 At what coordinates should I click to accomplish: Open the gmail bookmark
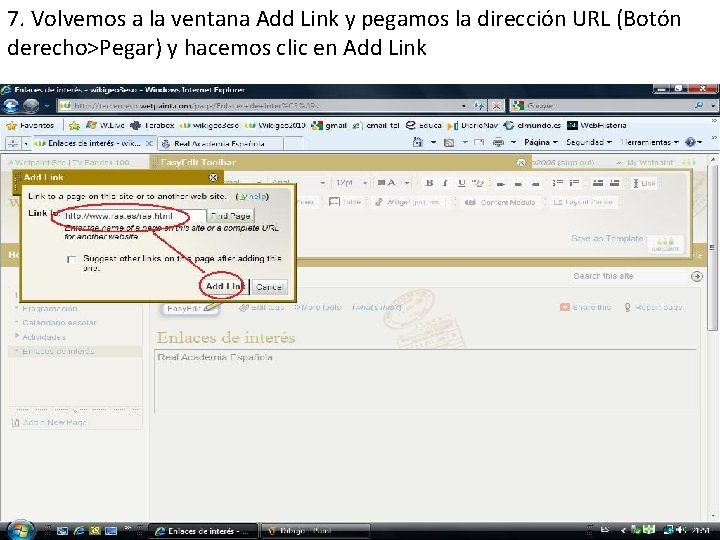pos(329,125)
